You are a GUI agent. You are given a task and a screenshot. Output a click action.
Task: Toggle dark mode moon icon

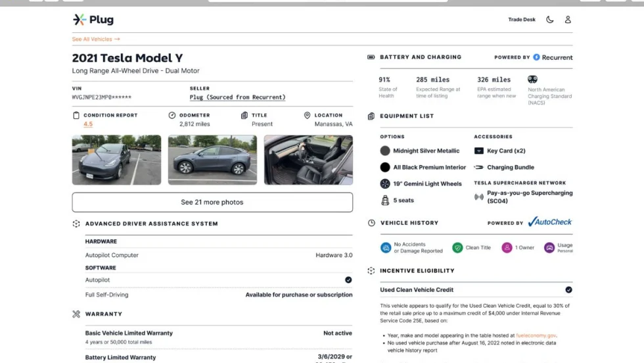pos(549,19)
